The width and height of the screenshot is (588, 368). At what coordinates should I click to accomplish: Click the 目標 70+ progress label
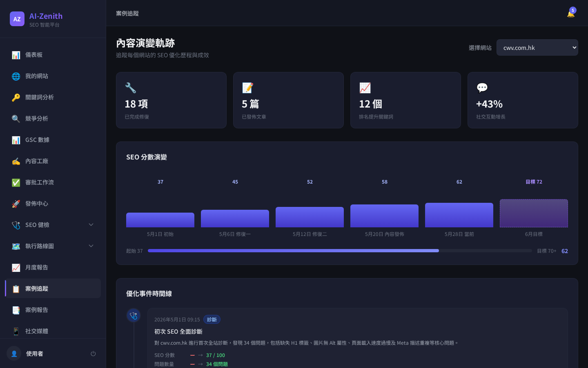(x=547, y=251)
